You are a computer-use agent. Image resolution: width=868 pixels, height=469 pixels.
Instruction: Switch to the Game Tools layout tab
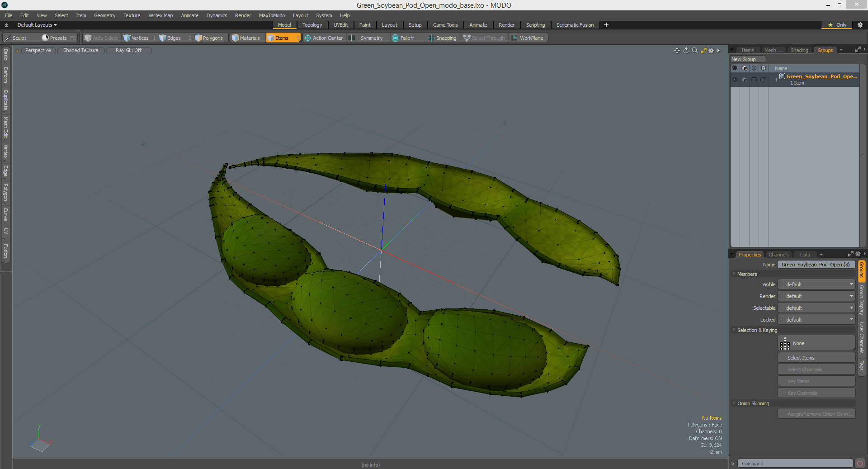[x=445, y=25]
